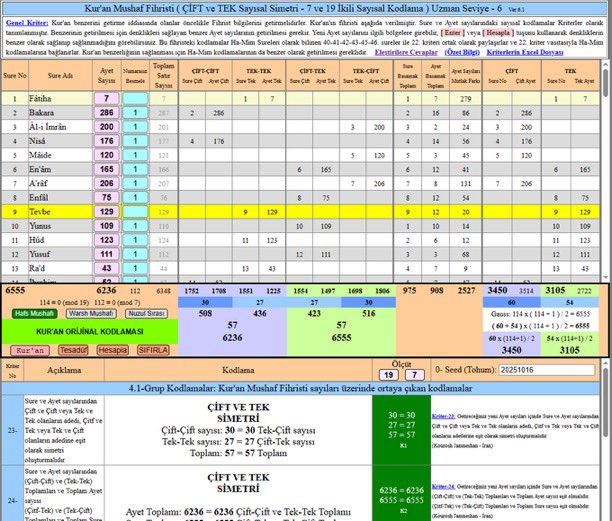Click the Sure Adı column header
Screen dimensions: 612x521
pyautogui.click(x=60, y=75)
